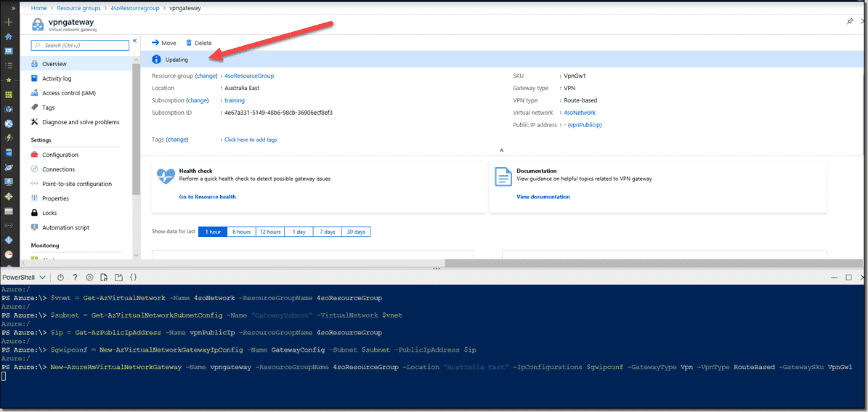Open PowerShell shell type dropdown
Screen dimensions: 868x412
[x=25, y=277]
